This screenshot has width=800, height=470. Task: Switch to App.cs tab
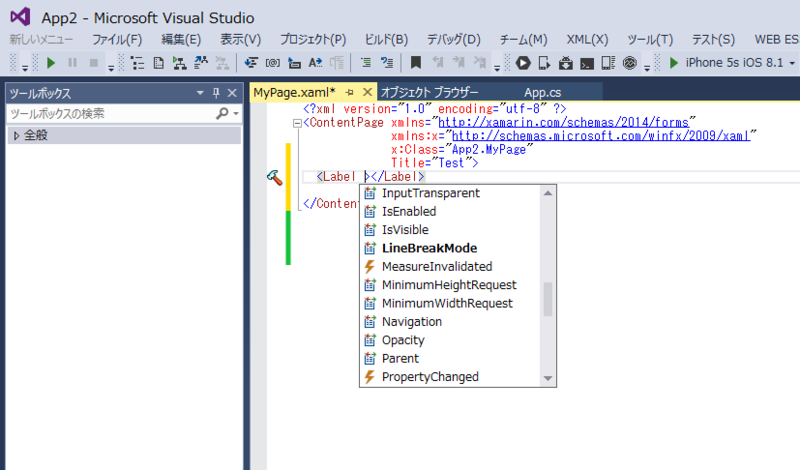point(542,92)
